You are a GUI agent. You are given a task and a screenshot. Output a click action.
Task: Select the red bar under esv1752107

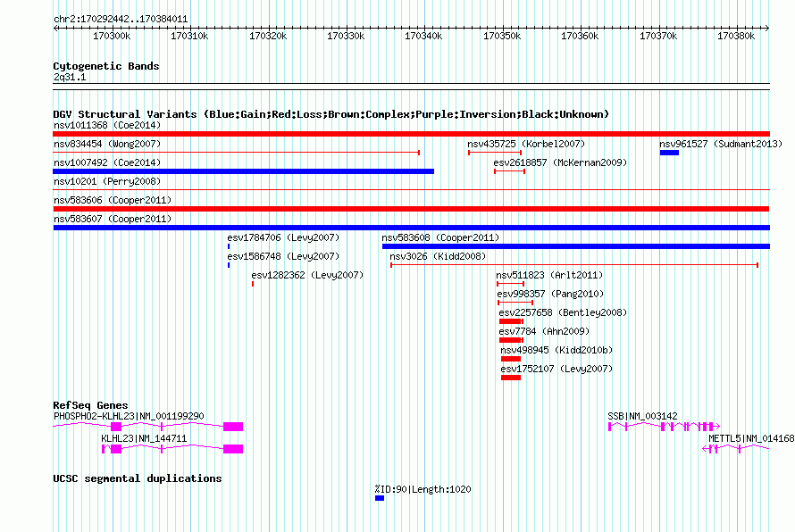tap(511, 378)
